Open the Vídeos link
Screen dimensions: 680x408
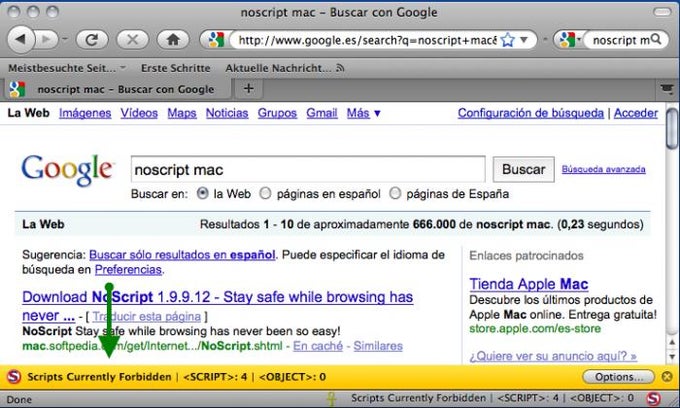139,113
